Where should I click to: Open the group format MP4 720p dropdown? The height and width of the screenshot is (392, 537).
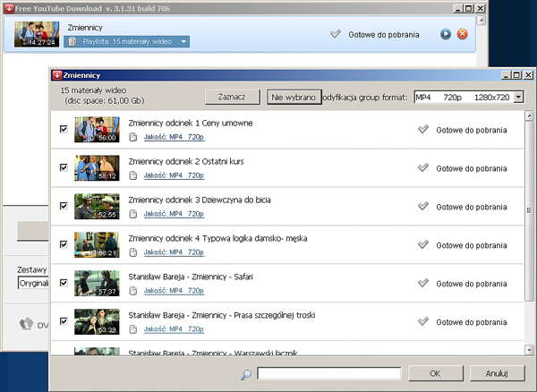pyautogui.click(x=518, y=98)
